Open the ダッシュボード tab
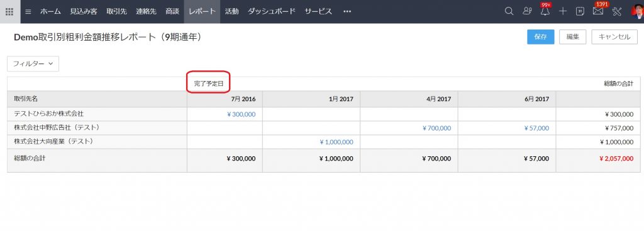Viewport: 644px width, 231px height. [x=272, y=11]
